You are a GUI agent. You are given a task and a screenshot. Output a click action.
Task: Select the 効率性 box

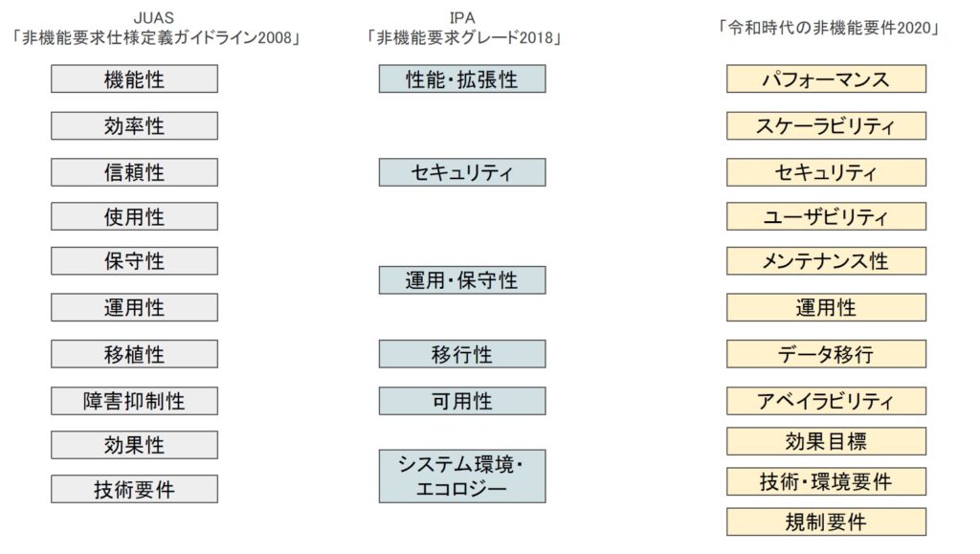pyautogui.click(x=134, y=126)
